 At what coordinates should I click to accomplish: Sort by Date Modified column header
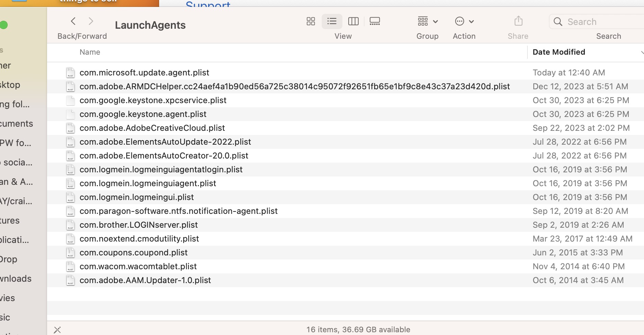(x=559, y=52)
